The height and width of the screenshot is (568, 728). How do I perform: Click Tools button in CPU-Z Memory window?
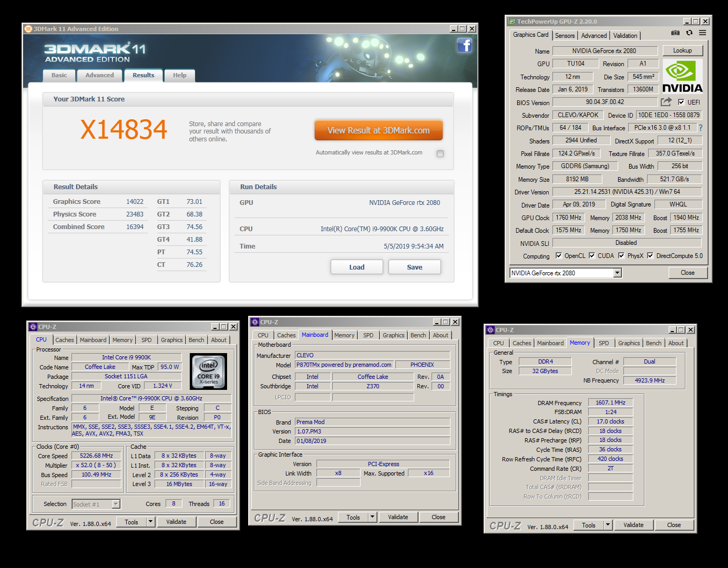coord(589,525)
